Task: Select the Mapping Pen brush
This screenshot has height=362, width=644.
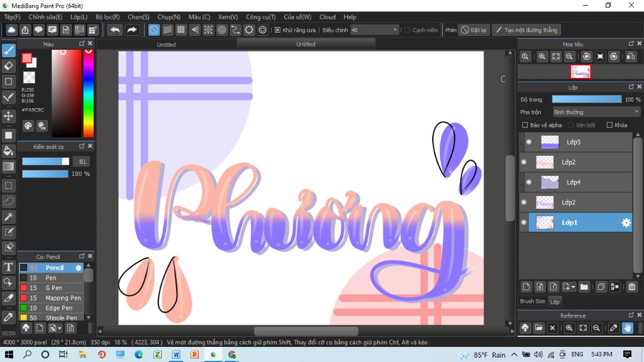Action: (52, 297)
